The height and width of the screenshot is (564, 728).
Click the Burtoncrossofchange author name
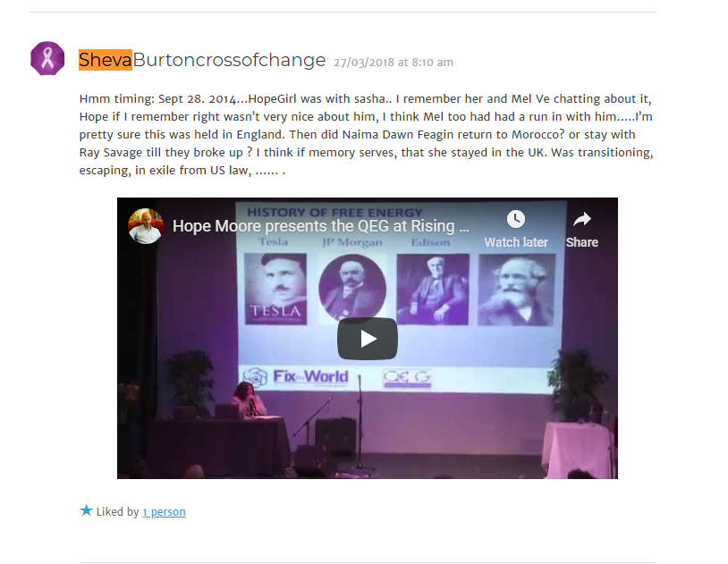[229, 60]
